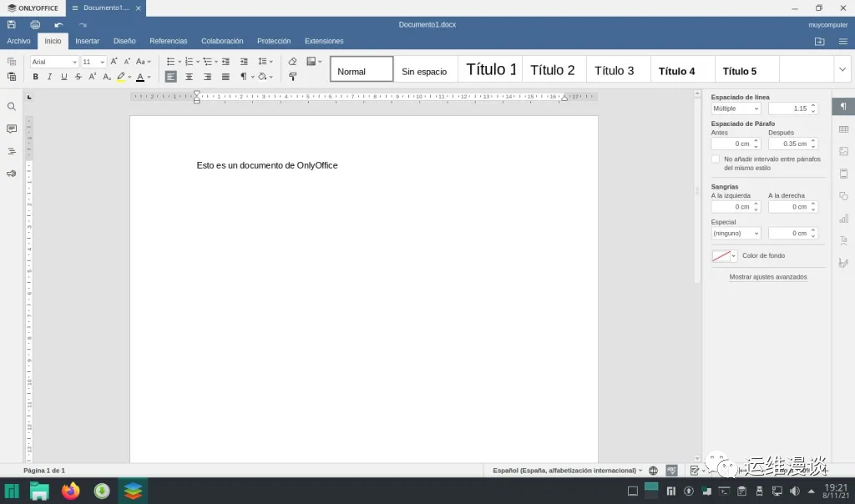
Task: Open the comments panel in left sidebar
Action: tap(12, 129)
